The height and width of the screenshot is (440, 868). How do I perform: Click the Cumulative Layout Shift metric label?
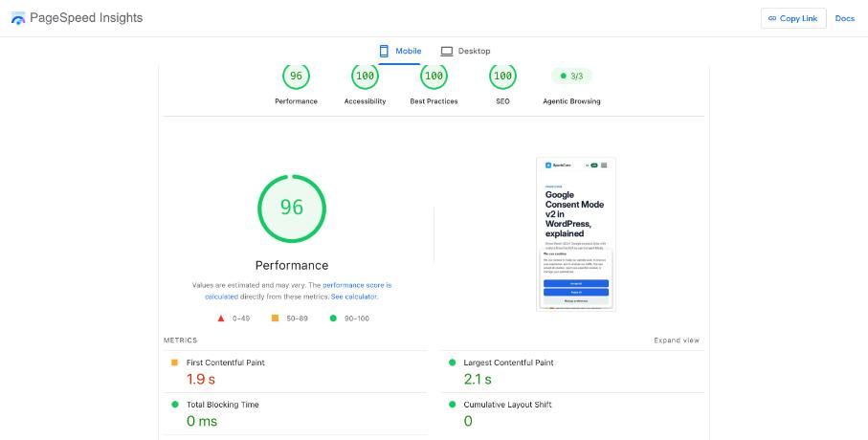[x=507, y=405]
